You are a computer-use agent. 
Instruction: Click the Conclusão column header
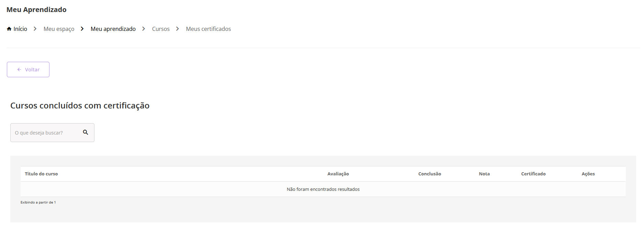pos(429,174)
